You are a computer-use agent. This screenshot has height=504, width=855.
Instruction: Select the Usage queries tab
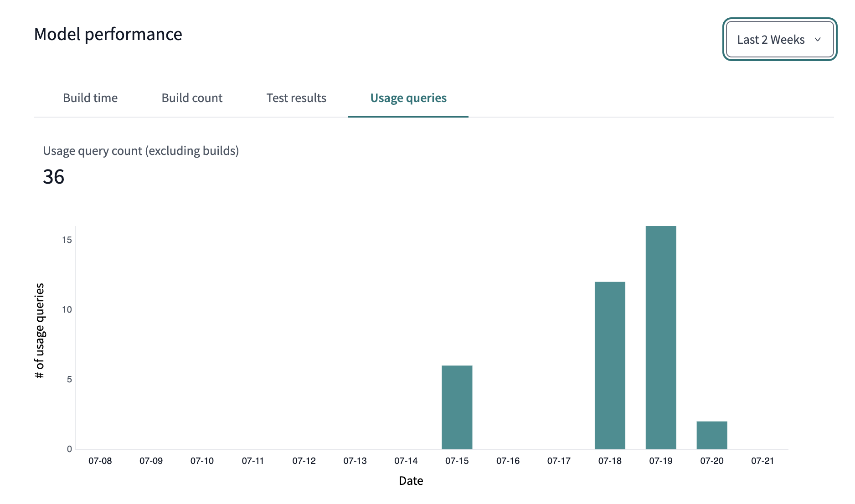tap(408, 98)
